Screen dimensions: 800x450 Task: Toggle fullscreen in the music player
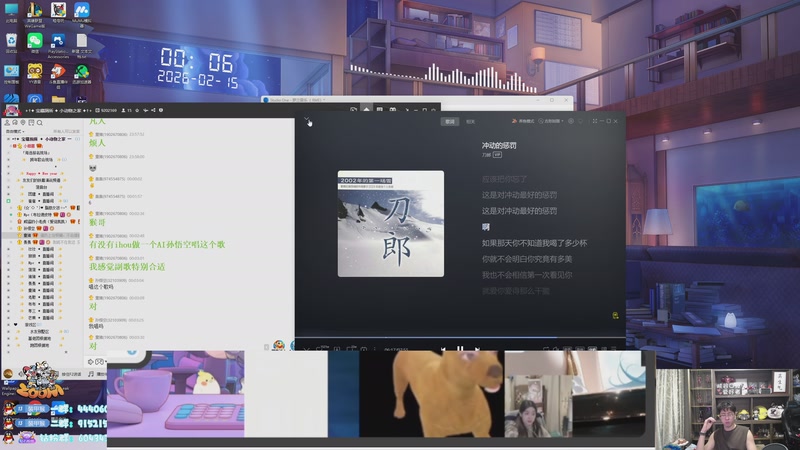[594, 121]
